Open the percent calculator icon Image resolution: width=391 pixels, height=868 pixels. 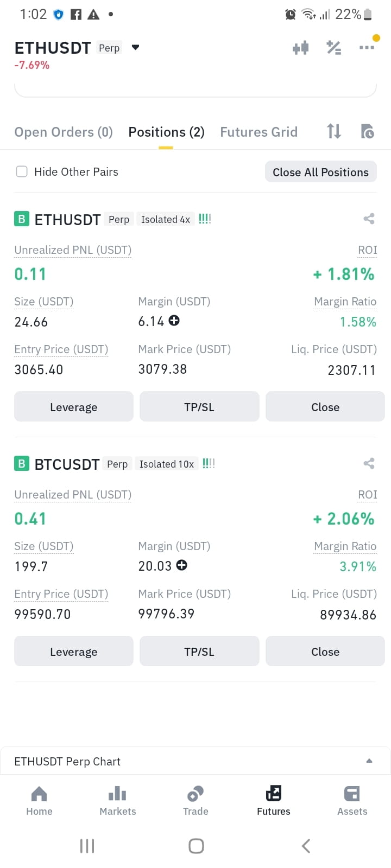pyautogui.click(x=333, y=48)
